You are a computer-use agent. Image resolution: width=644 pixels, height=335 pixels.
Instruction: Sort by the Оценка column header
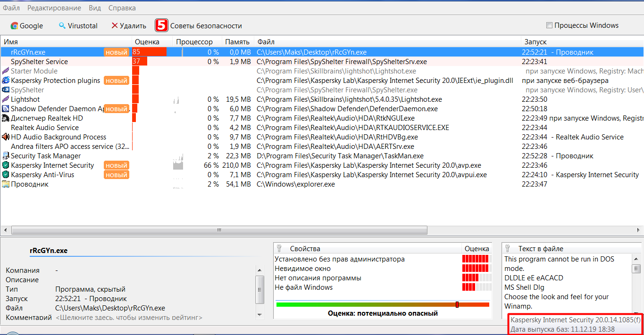(x=152, y=42)
